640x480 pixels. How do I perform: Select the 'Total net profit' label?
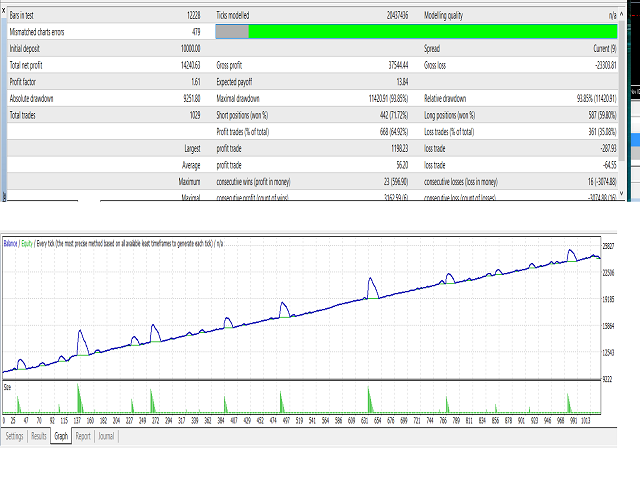pyautogui.click(x=26, y=65)
